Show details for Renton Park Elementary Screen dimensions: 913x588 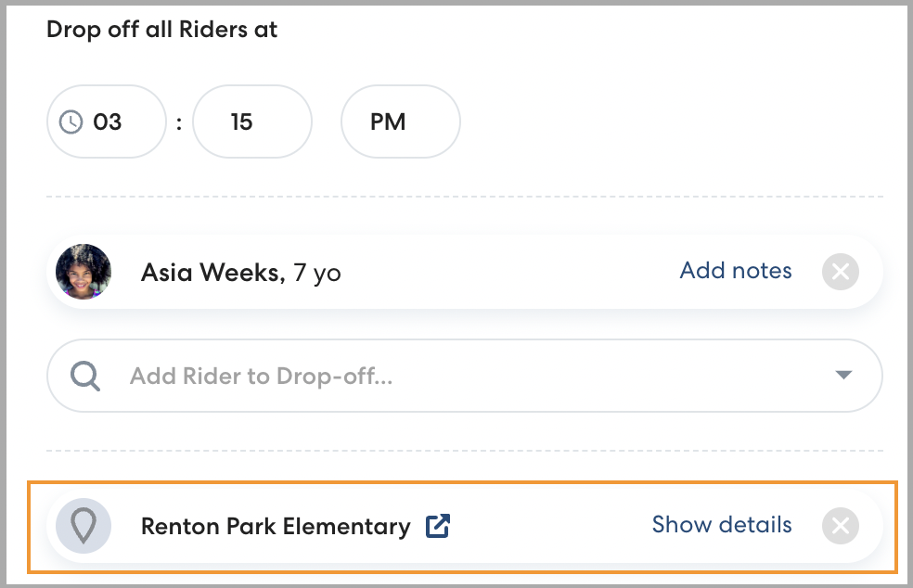point(722,525)
